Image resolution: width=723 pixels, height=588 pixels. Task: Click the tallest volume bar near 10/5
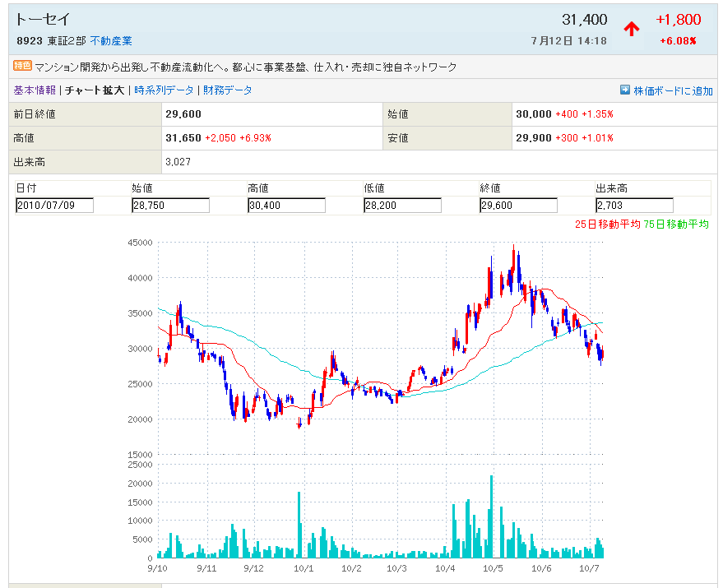492,516
